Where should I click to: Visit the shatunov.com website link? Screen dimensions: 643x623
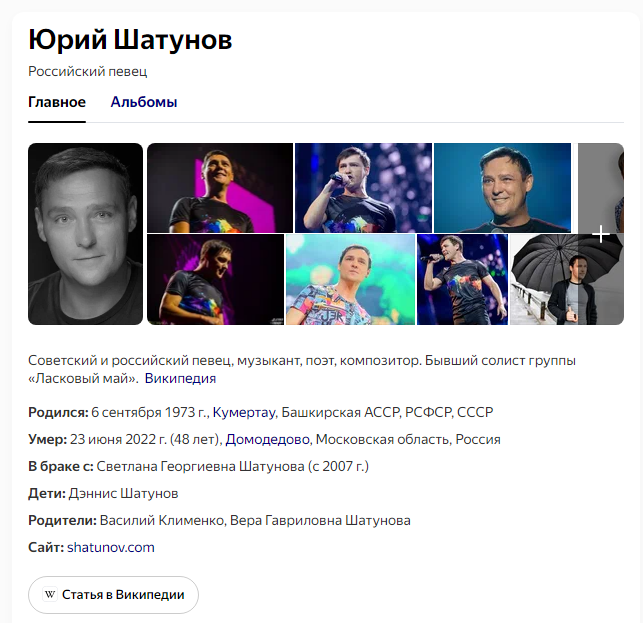(x=111, y=547)
